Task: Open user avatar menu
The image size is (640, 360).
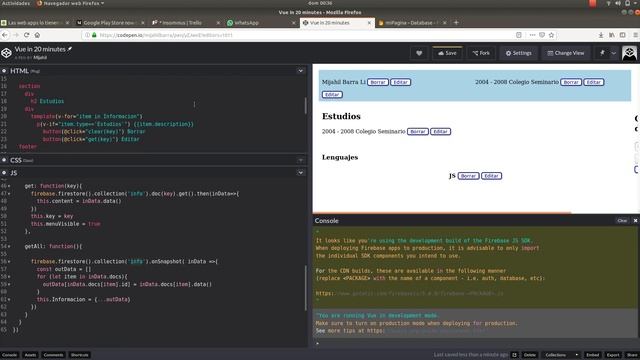Action: coord(629,53)
